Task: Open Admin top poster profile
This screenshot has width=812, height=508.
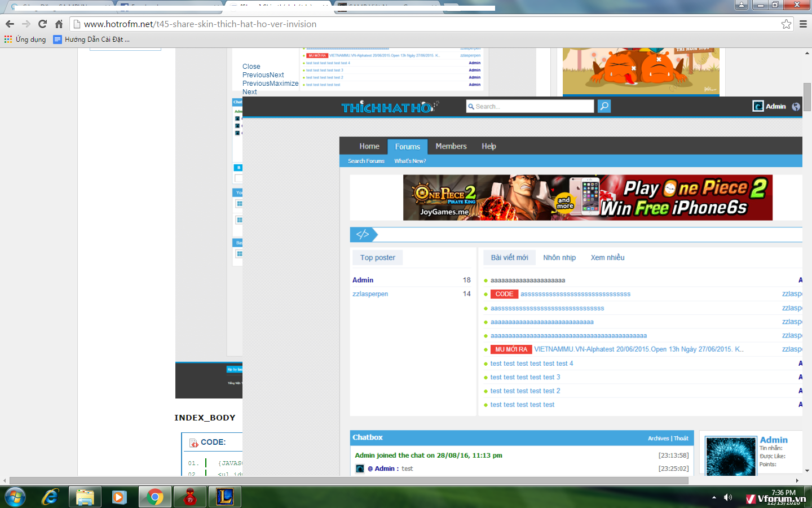Action: (x=363, y=280)
